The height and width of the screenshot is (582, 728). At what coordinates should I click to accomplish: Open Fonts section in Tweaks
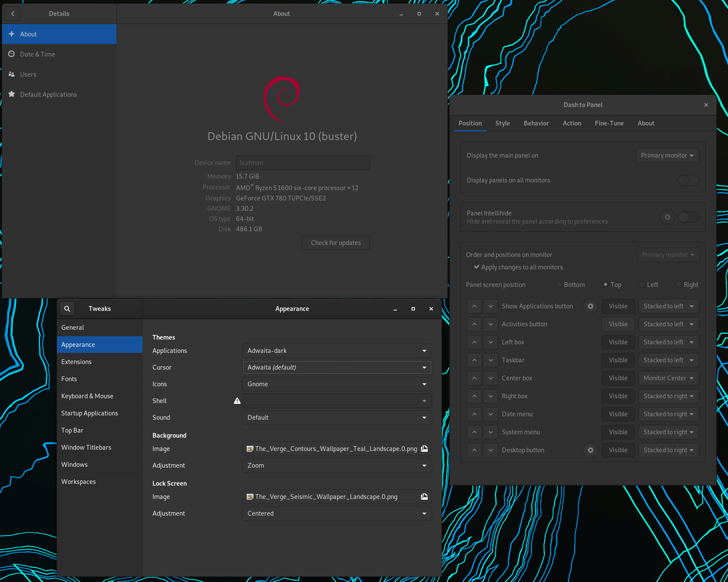(100, 379)
